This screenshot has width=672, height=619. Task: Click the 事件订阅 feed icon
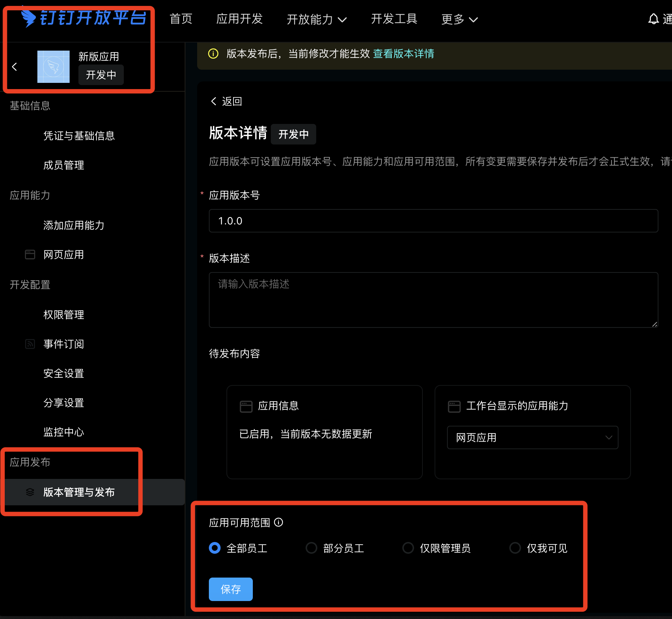pyautogui.click(x=30, y=344)
